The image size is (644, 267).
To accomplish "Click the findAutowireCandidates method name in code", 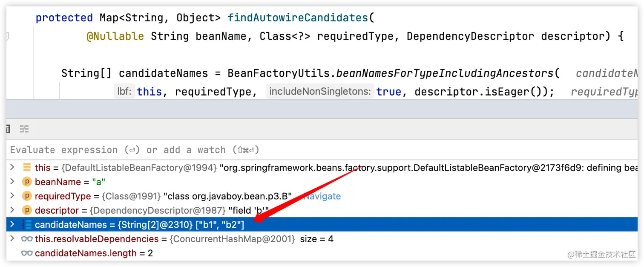I will point(297,17).
